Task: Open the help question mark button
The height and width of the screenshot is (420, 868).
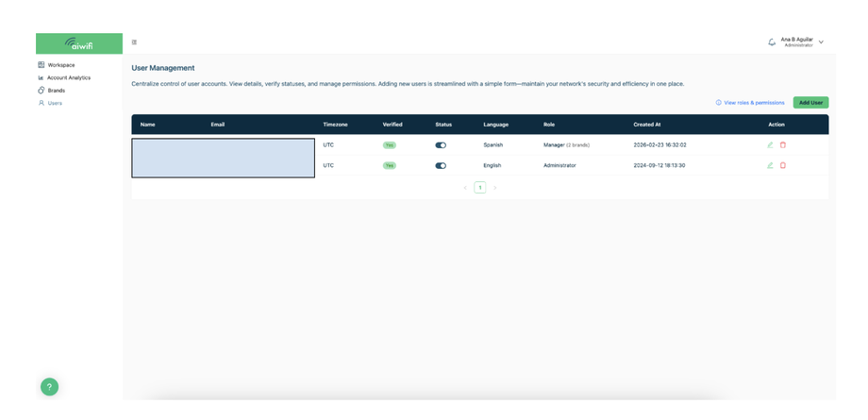Action: (x=49, y=387)
